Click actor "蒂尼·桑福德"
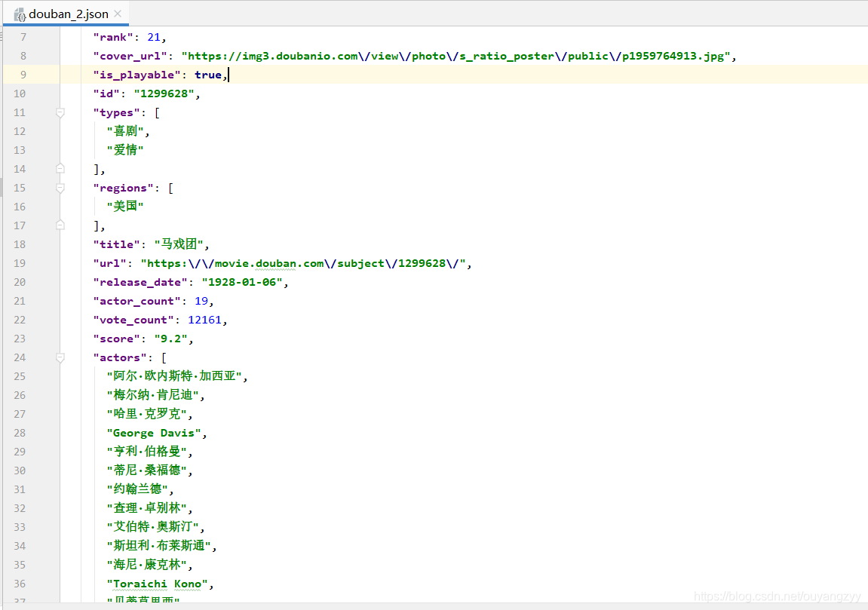Viewport: 868px width, 610px height. pos(147,471)
